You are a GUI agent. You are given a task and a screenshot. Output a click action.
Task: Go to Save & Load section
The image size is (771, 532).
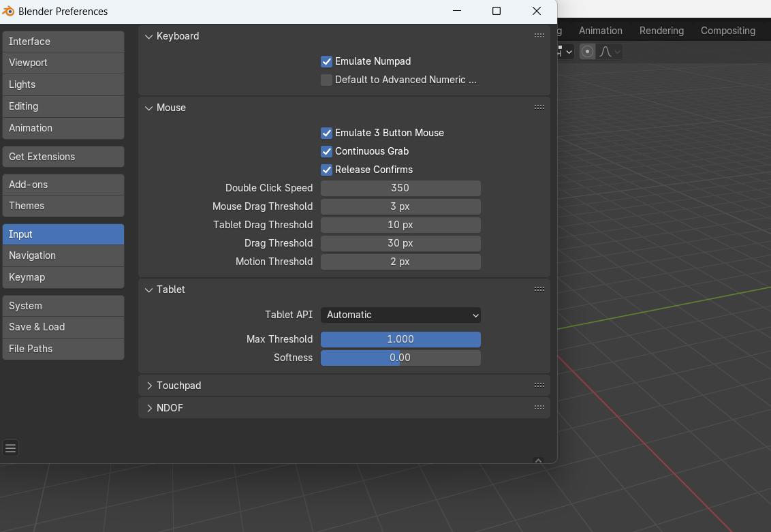click(x=63, y=327)
